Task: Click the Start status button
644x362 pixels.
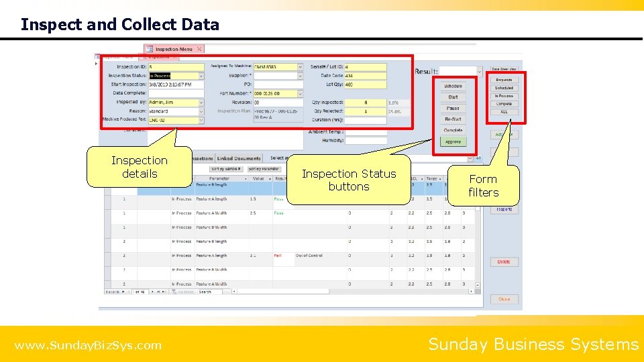Action: 453,97
